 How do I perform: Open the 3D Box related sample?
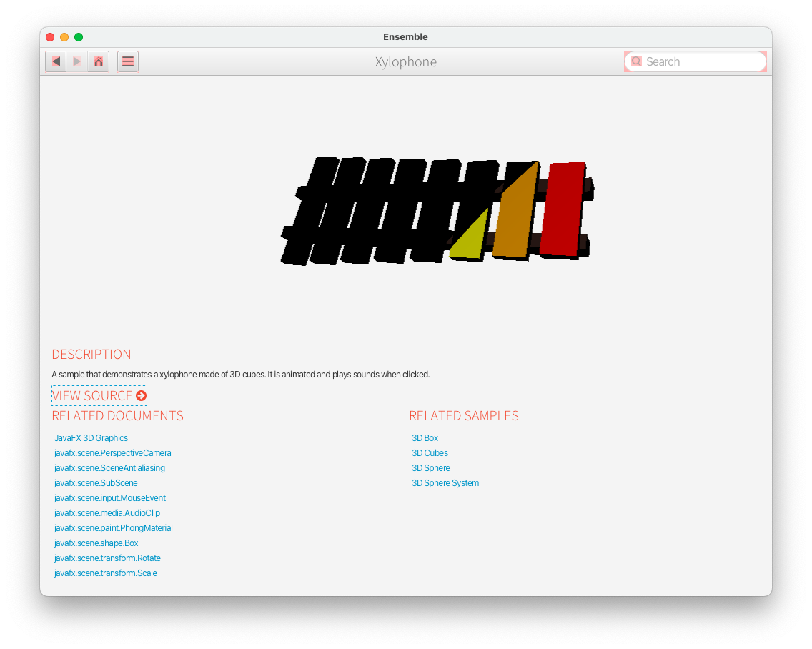coord(425,438)
